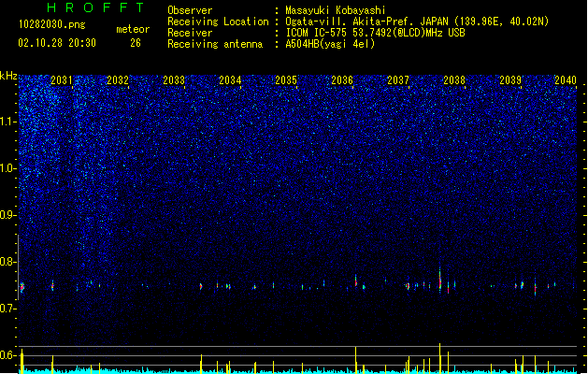
Task: Click the 2033 time marker
Action: (x=174, y=80)
